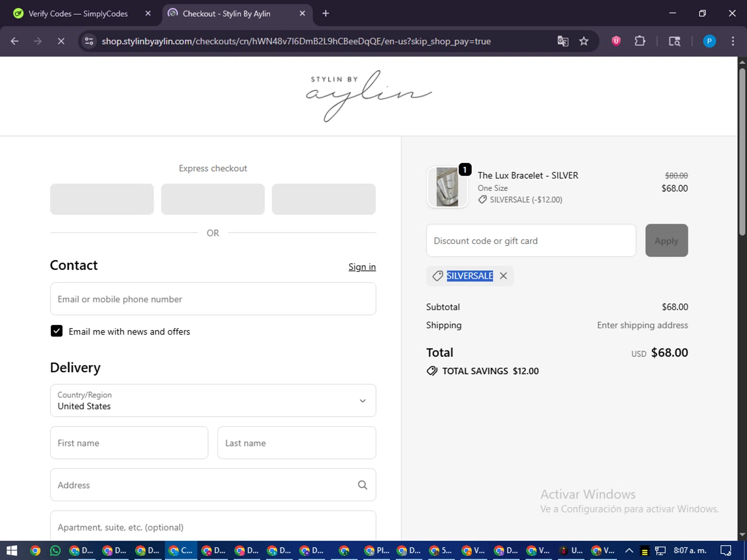Click the page vertical scrollbar thumb
This screenshot has height=560, width=747.
click(742, 152)
